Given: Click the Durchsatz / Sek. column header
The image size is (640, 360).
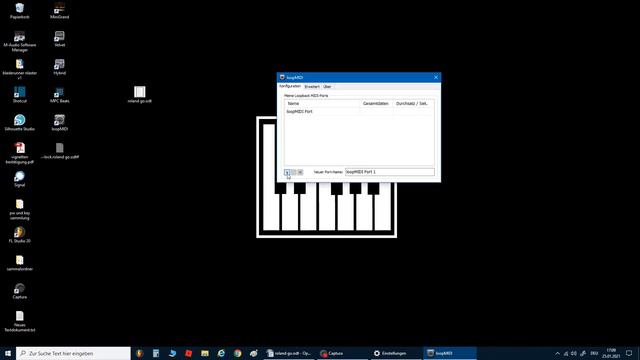Looking at the screenshot, I should 413,104.
